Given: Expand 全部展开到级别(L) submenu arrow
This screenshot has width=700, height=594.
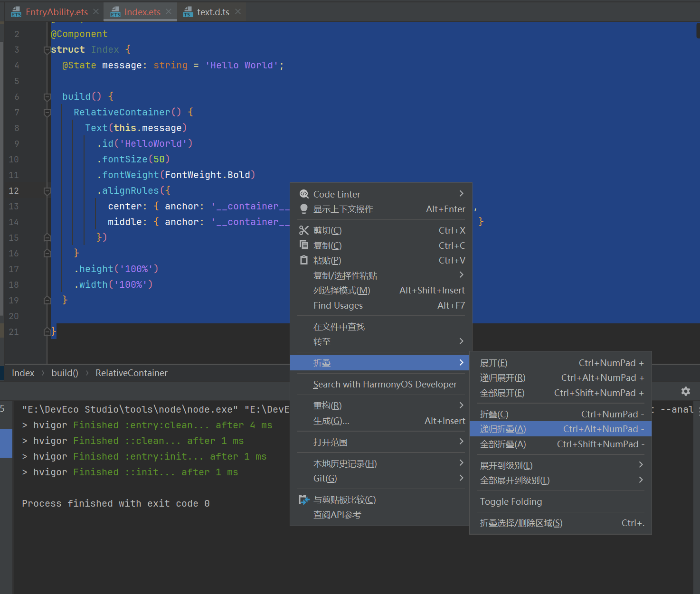Looking at the screenshot, I should (641, 480).
